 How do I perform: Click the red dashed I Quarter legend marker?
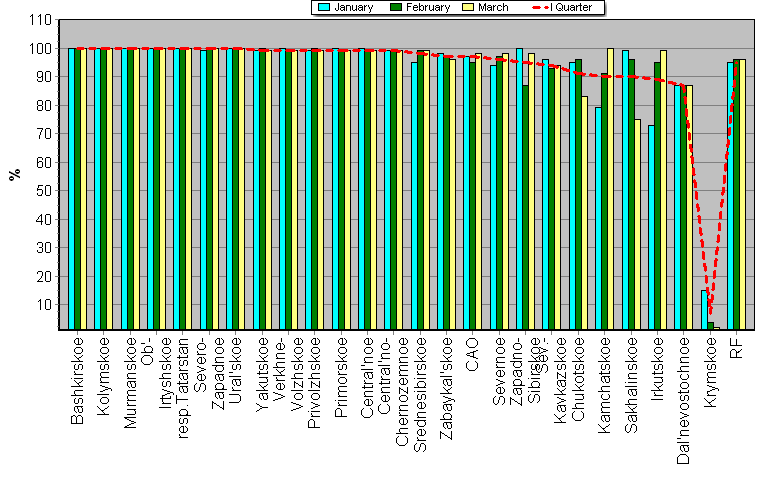point(540,8)
